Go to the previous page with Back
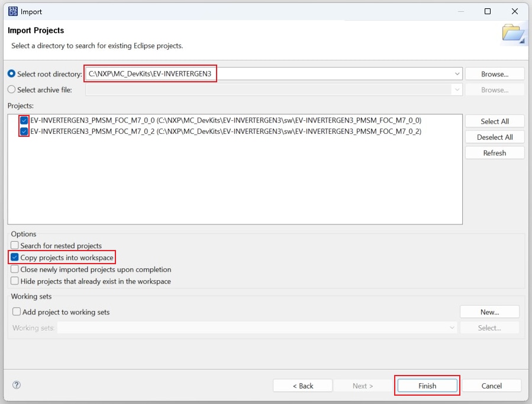Screen dimensions: 532x404 coord(302,386)
